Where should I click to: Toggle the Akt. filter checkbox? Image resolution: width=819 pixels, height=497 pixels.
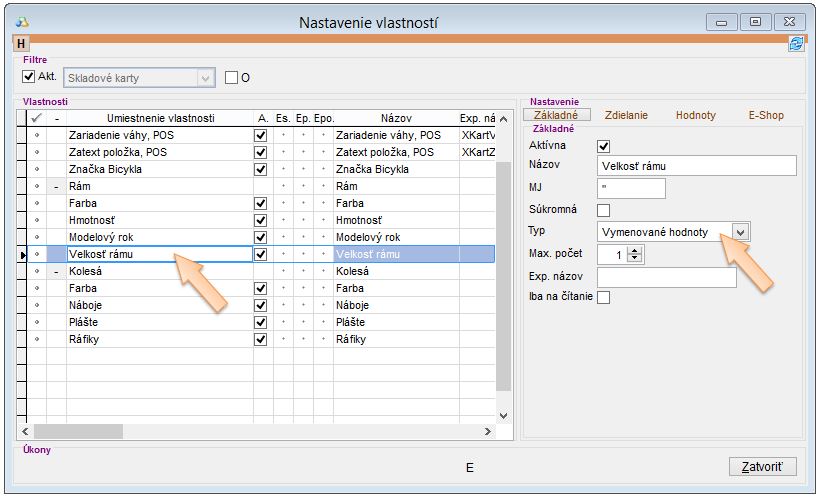tap(28, 76)
